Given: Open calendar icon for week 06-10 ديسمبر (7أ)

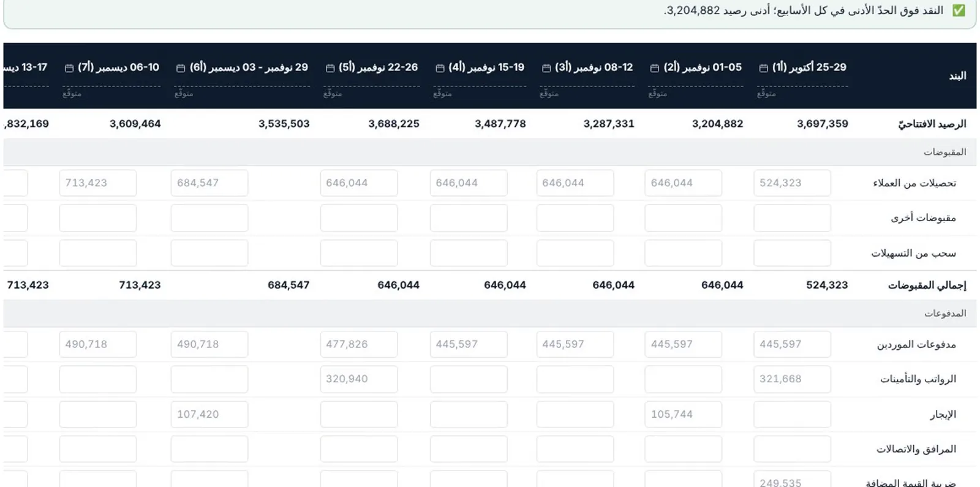Looking at the screenshot, I should [x=69, y=68].
